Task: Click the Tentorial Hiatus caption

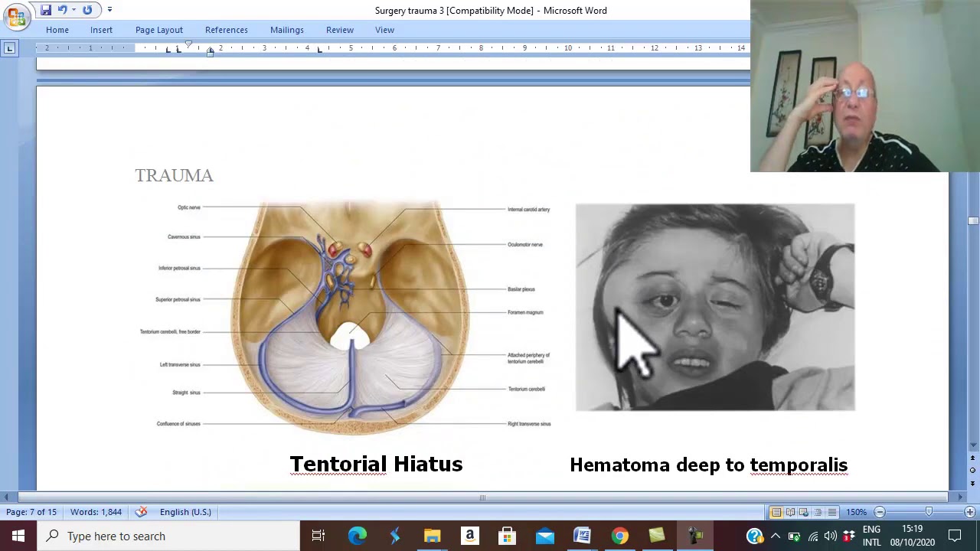Action: tap(376, 464)
